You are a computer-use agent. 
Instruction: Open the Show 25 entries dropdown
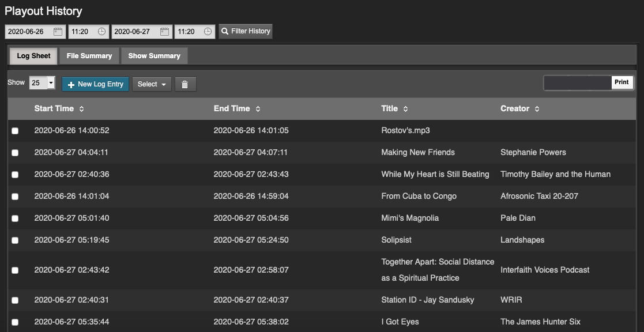point(43,84)
